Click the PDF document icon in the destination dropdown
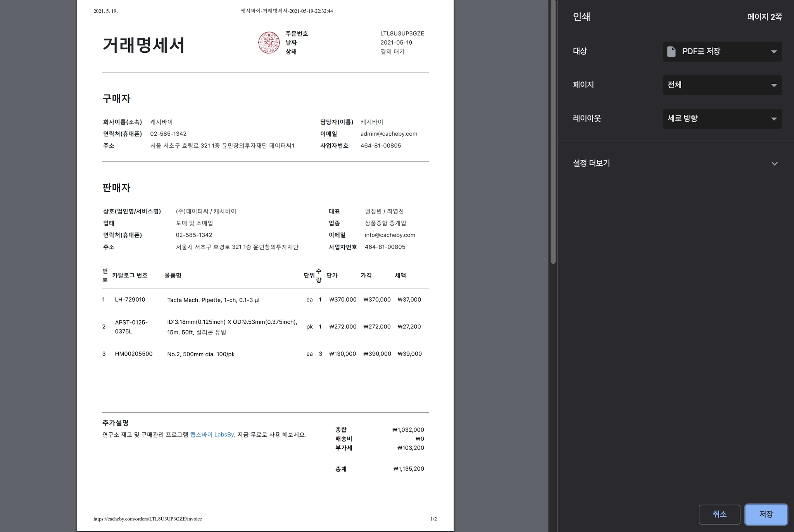Viewport: 794px width, 532px height. pos(671,52)
